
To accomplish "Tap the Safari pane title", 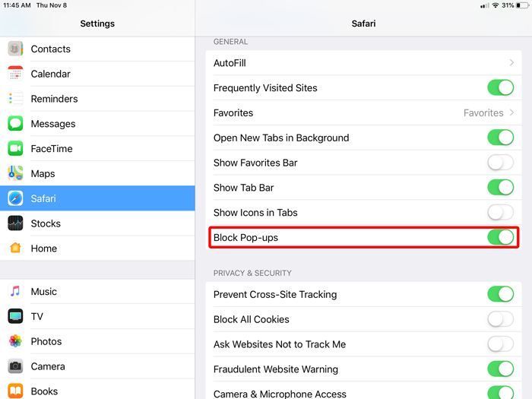I will coord(363,24).
